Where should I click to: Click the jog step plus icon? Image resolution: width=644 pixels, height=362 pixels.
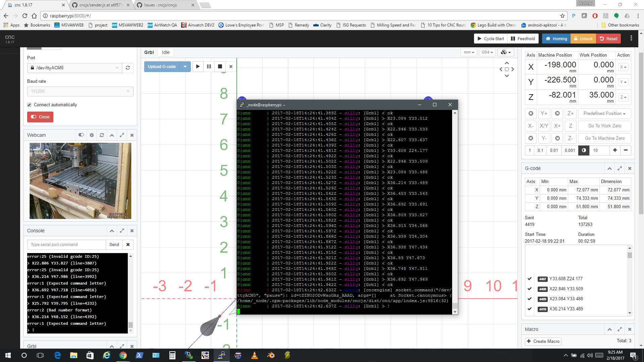(615, 150)
